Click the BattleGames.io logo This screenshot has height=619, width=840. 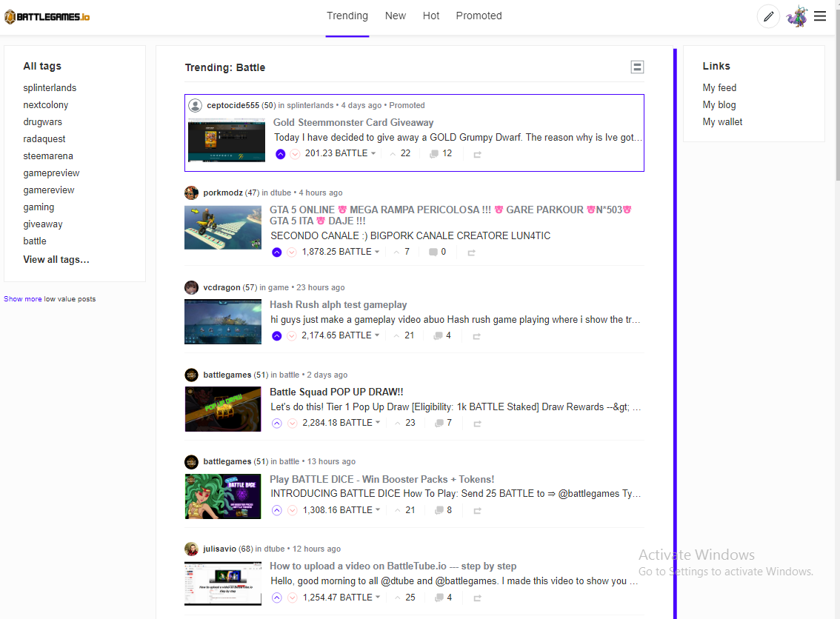(47, 16)
